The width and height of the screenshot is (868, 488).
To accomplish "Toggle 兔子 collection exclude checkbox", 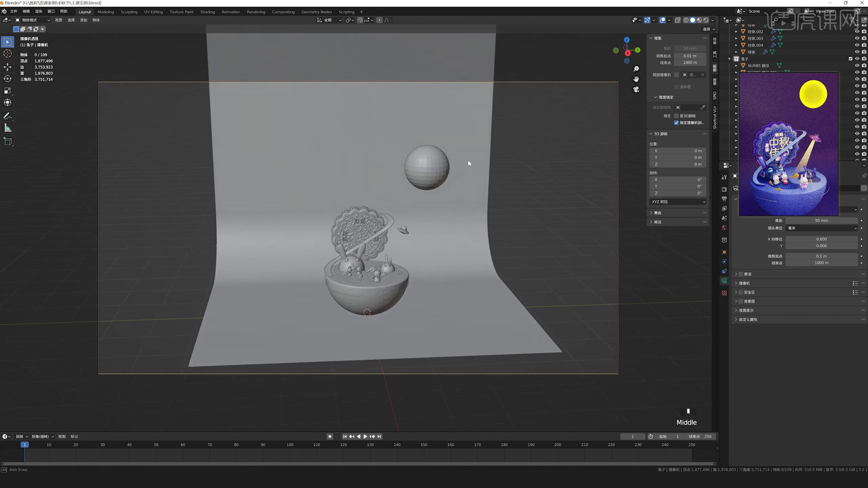I will point(850,59).
